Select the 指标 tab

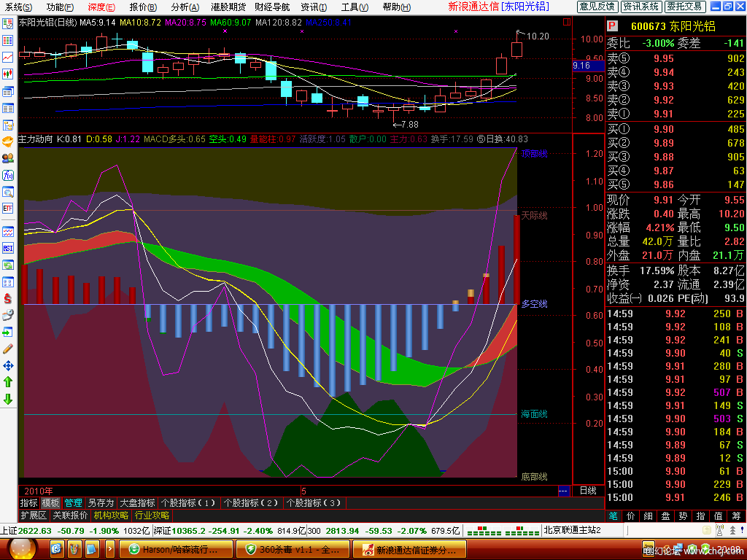[x=29, y=503]
